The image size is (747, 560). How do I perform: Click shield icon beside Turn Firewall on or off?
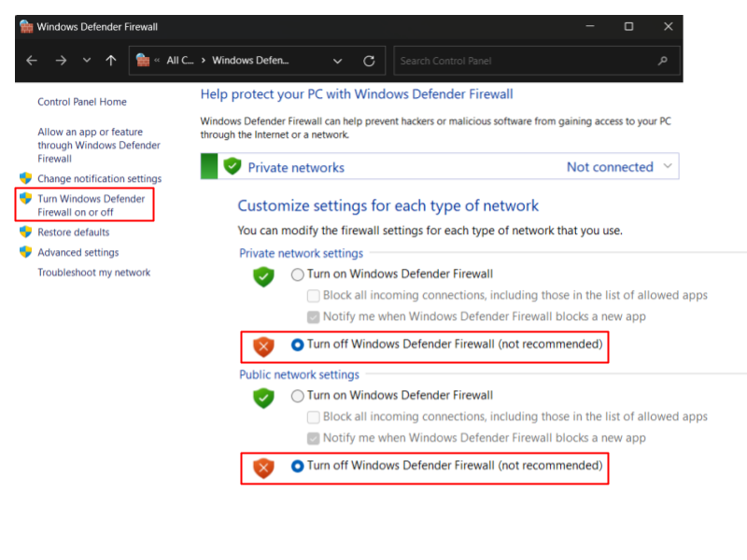point(26,199)
